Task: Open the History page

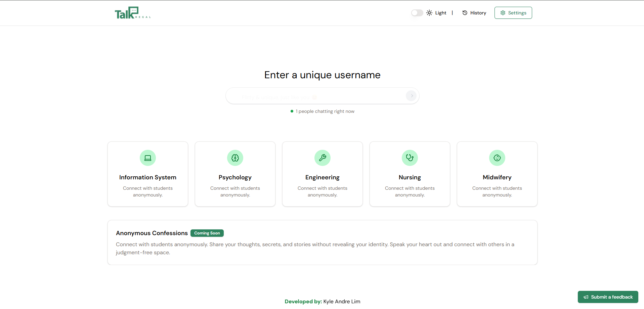Action: 474,13
